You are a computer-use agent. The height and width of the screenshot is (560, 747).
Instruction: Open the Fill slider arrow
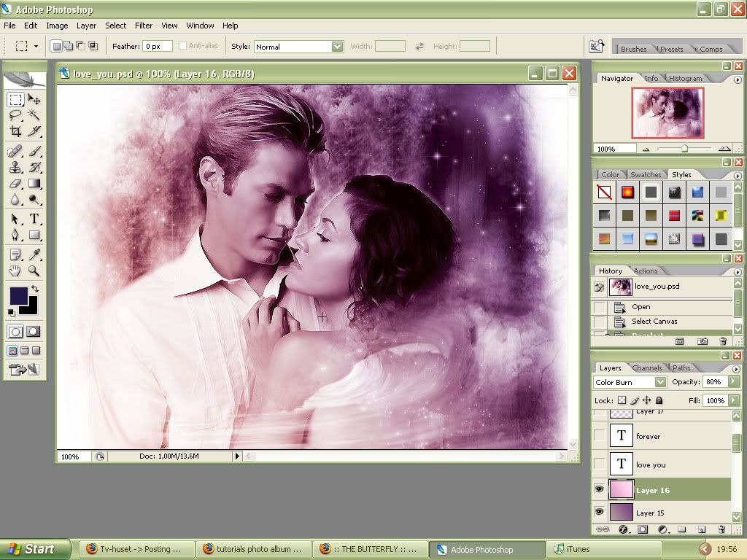733,400
